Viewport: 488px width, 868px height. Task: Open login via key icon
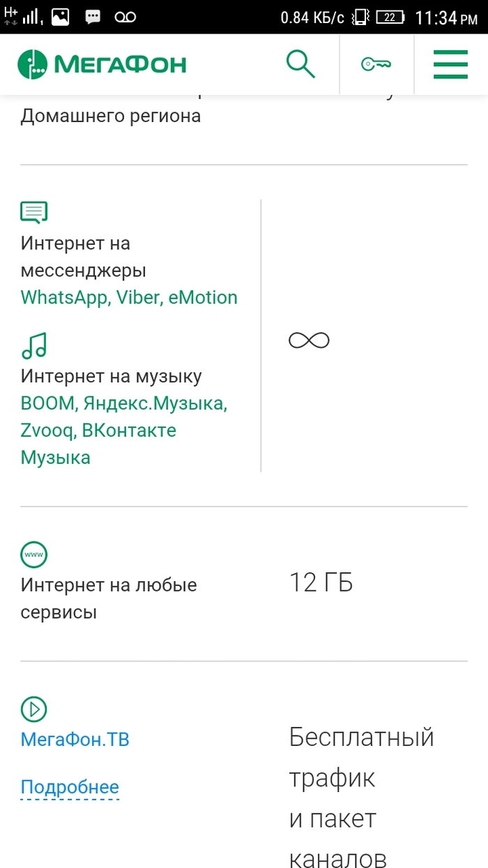[376, 65]
